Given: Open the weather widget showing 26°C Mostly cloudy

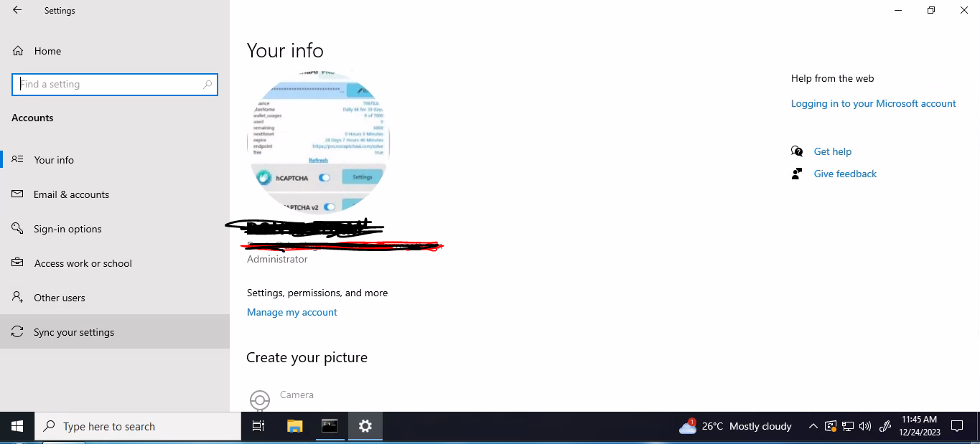Looking at the screenshot, I should 734,425.
